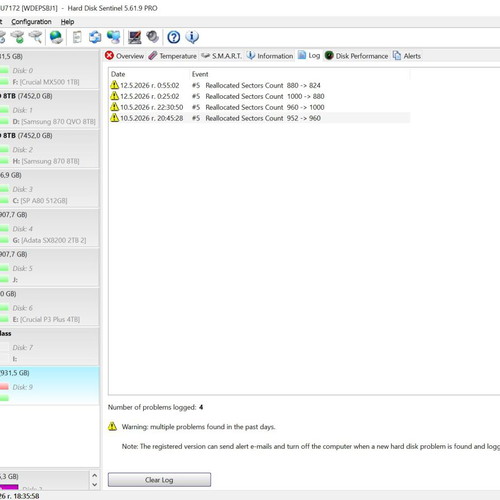
Task: Click warning icon of the 12.5.2026 0:25:02 entry
Action: (x=114, y=96)
